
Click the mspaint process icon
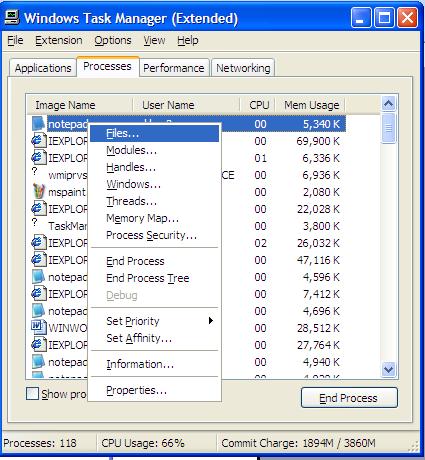(x=38, y=192)
